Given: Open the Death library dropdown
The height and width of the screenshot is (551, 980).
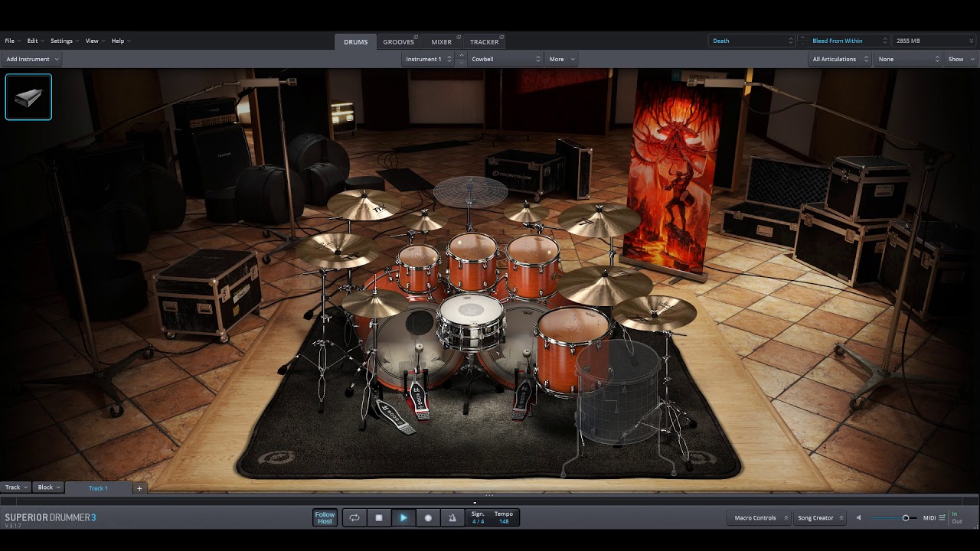Looking at the screenshot, I should pyautogui.click(x=753, y=41).
